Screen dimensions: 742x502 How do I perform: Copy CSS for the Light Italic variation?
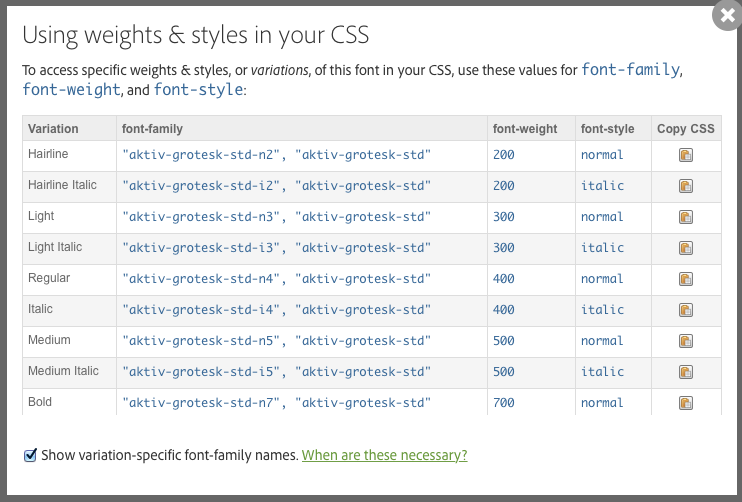(x=686, y=248)
